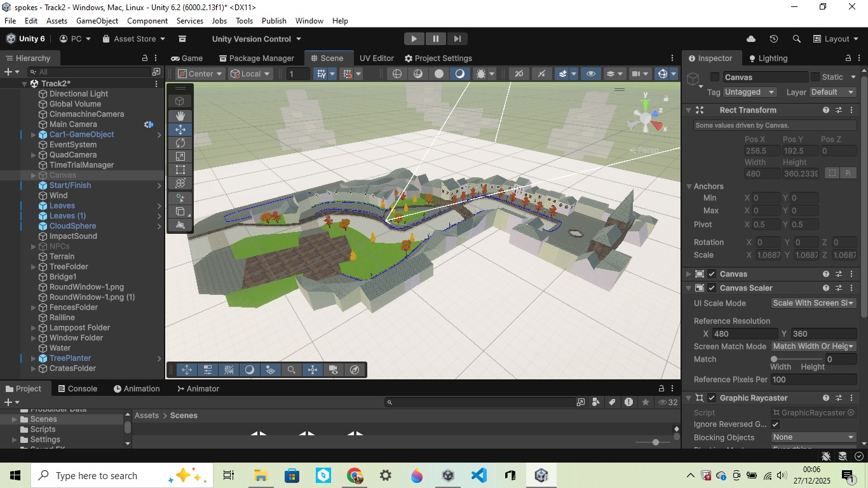Image resolution: width=868 pixels, height=488 pixels.
Task: Toggle Ignore Reversed Graphics checkbox
Action: (775, 424)
